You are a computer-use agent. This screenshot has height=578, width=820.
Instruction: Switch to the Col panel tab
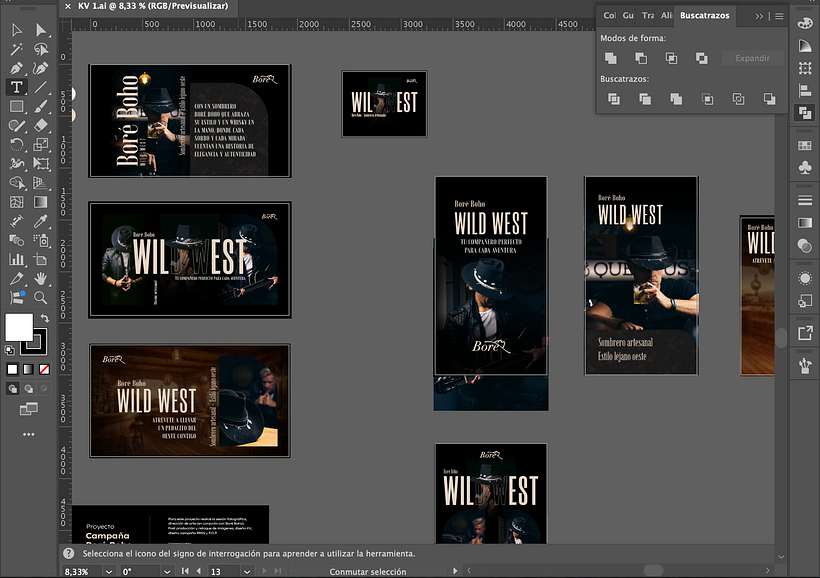pos(609,16)
